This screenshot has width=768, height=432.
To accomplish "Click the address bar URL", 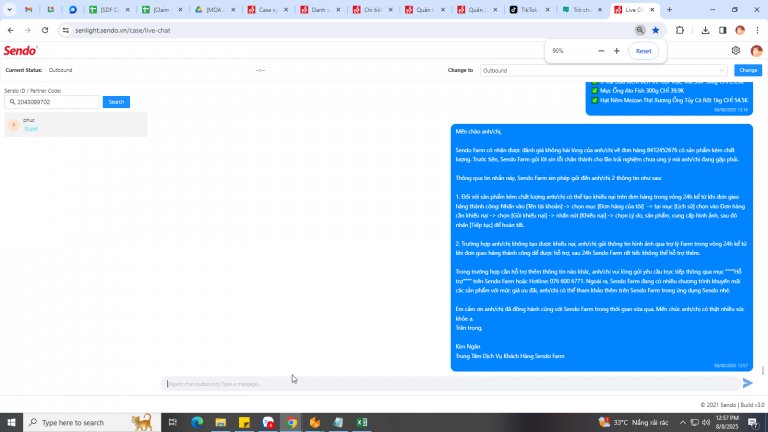I will [123, 30].
